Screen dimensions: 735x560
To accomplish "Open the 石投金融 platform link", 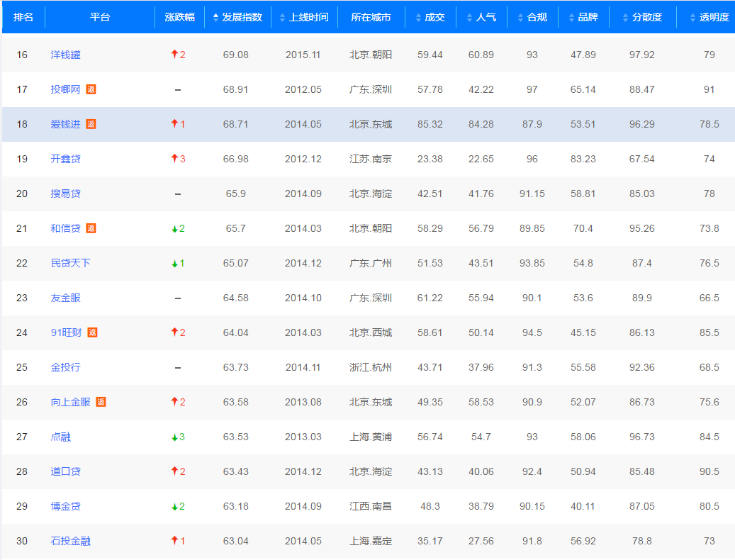I will tap(70, 541).
